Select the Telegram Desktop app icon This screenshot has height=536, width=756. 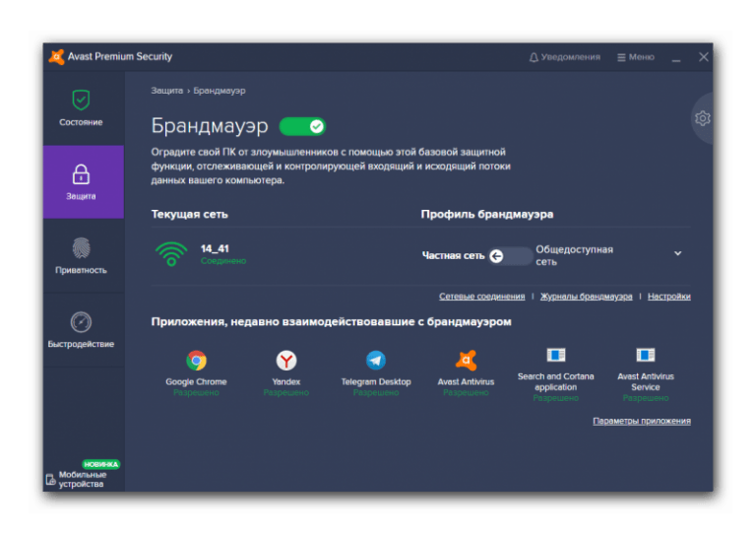point(376,361)
